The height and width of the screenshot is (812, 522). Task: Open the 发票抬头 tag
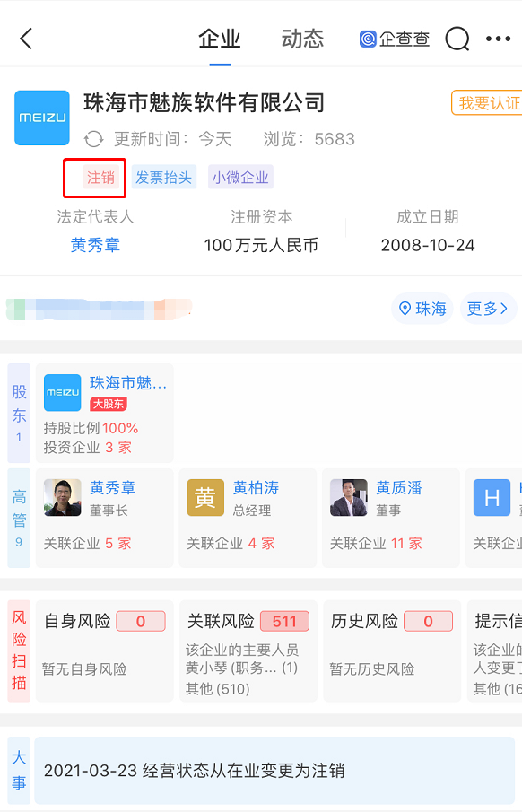(x=163, y=178)
